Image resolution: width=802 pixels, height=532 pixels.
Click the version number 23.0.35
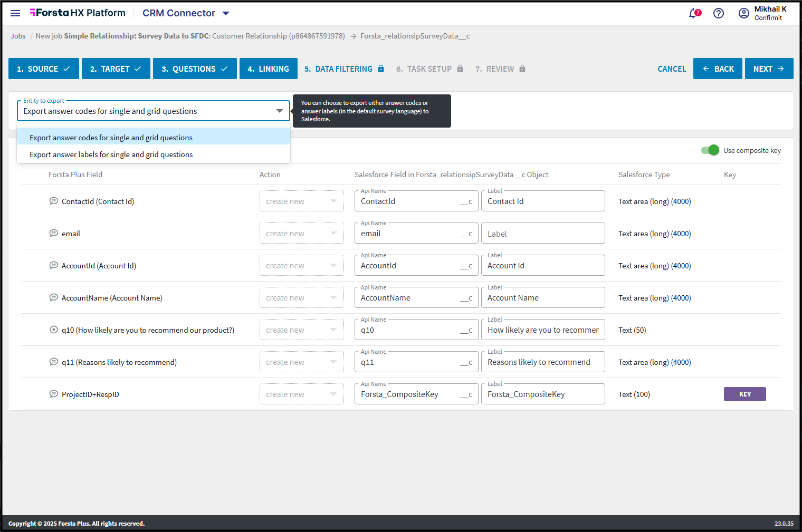(x=784, y=524)
